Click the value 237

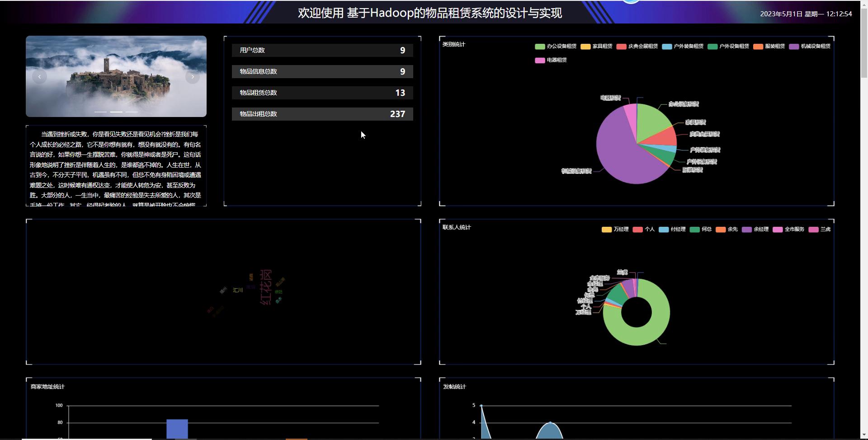click(397, 114)
